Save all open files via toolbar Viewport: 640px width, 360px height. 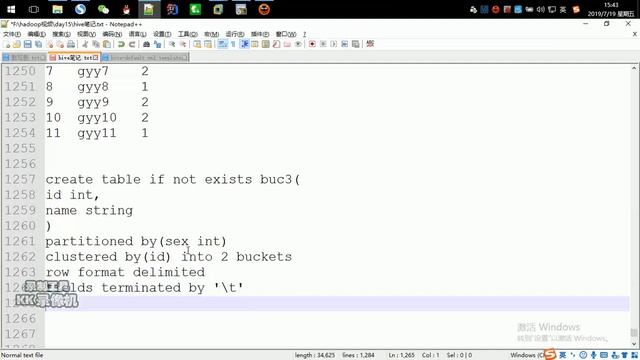pos(38,44)
